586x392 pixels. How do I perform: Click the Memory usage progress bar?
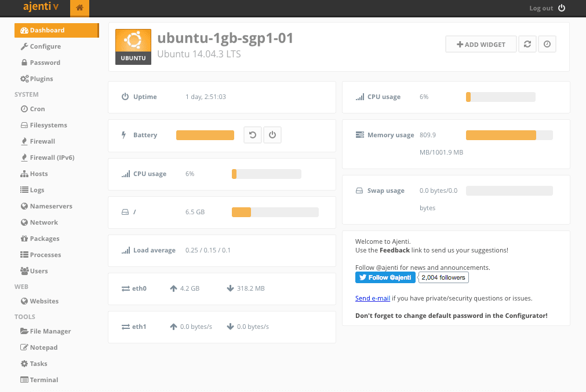(x=509, y=135)
